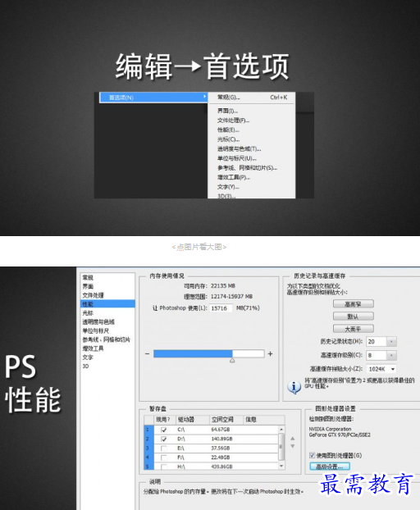Click the 大而平 button

click(x=354, y=329)
